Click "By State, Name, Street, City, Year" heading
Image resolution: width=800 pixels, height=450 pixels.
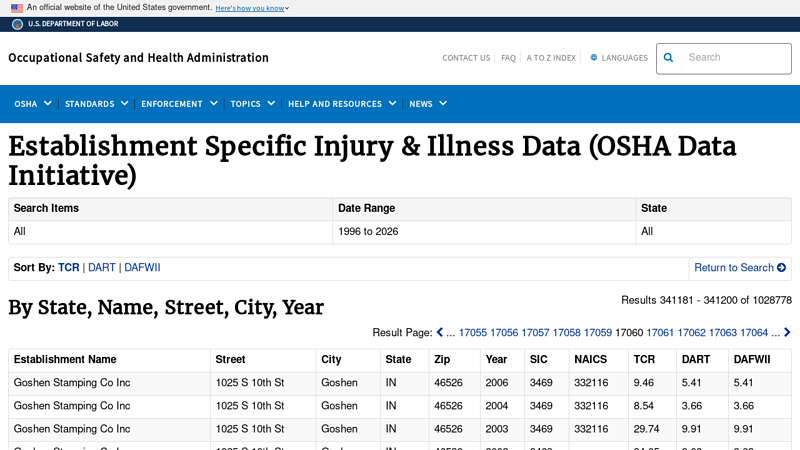[x=166, y=307]
